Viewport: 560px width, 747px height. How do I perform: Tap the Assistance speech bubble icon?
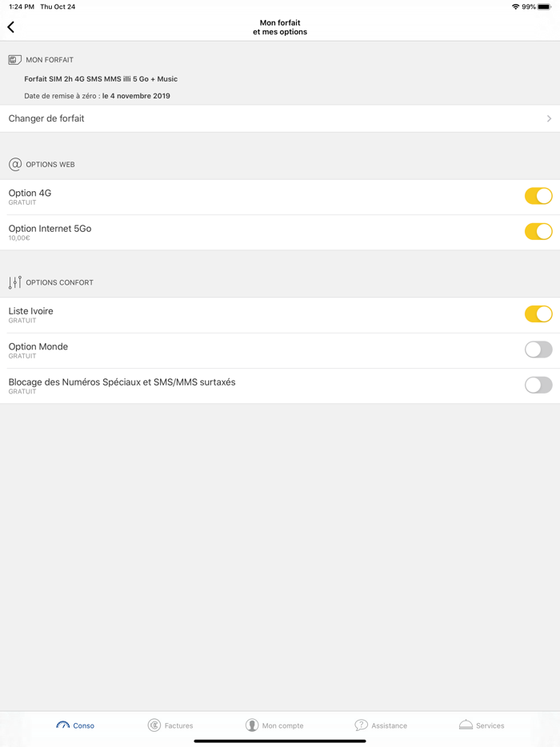click(362, 725)
